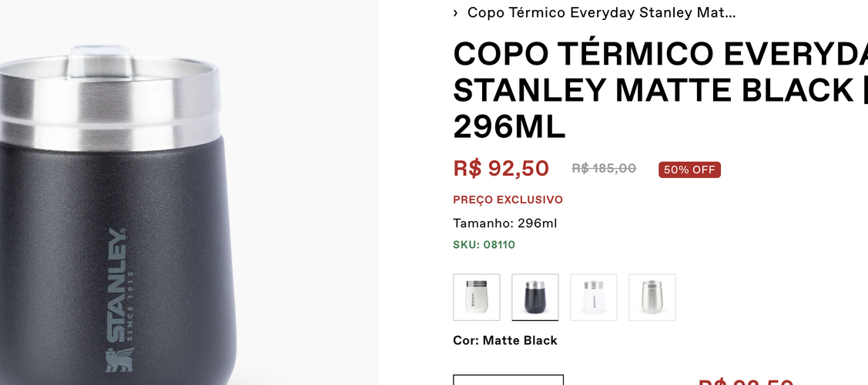
Task: Pick the stainless steel cup swatch
Action: pyautogui.click(x=652, y=297)
